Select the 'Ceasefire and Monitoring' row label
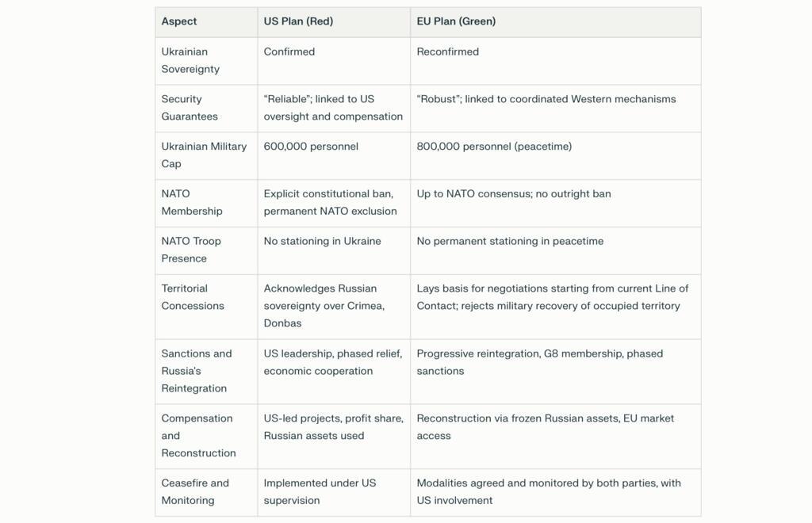The width and height of the screenshot is (812, 523). [195, 491]
